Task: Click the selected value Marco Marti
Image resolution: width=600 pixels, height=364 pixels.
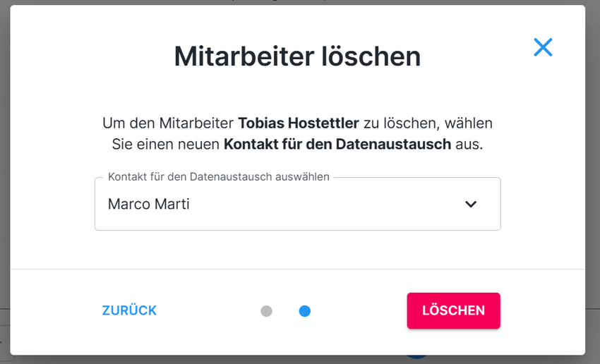Action: tap(149, 205)
